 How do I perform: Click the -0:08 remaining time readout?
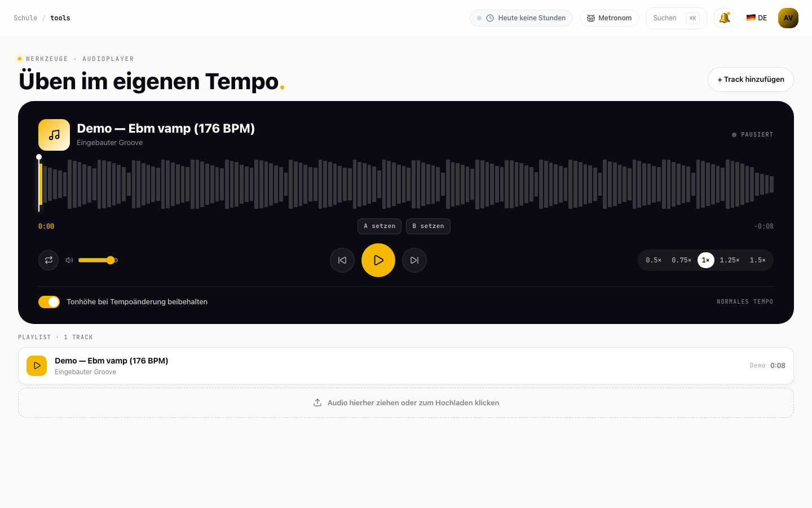pyautogui.click(x=764, y=226)
